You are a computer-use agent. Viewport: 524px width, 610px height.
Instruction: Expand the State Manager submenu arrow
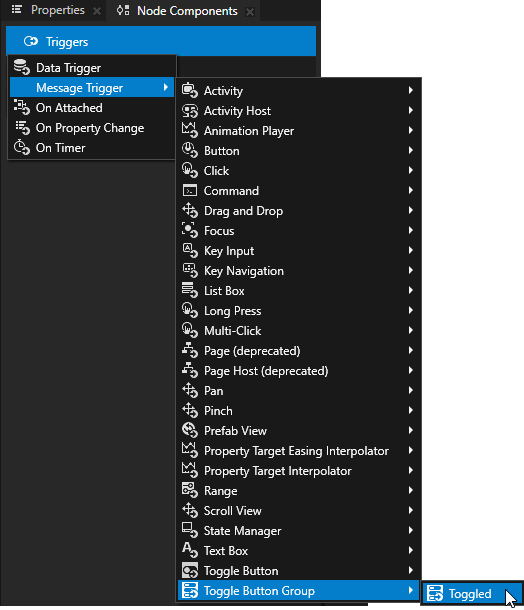(x=411, y=531)
